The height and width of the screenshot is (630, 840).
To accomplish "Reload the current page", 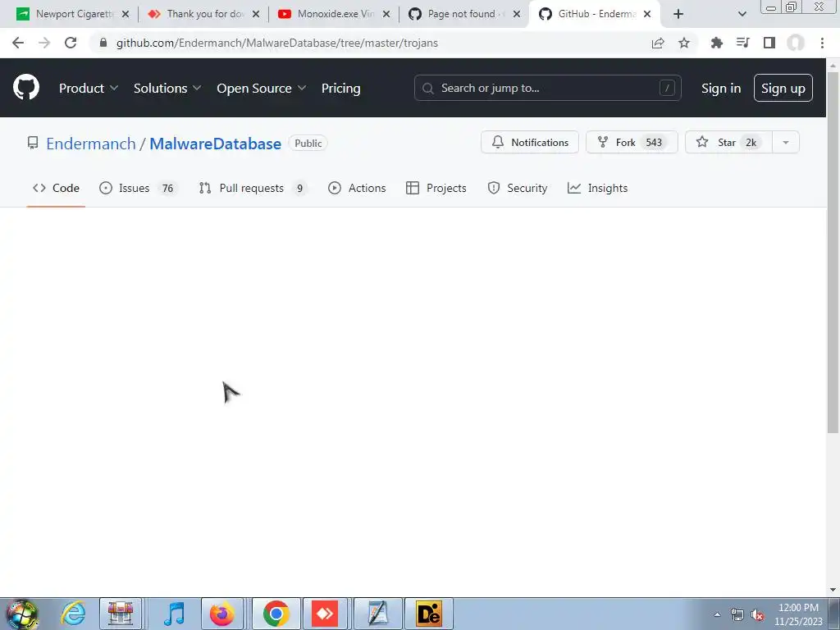I will click(x=71, y=43).
